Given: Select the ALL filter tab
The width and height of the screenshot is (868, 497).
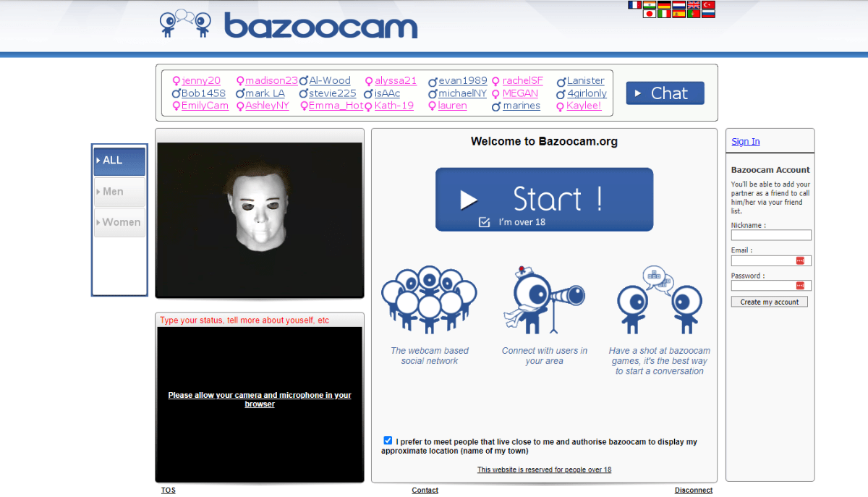Looking at the screenshot, I should [x=119, y=161].
